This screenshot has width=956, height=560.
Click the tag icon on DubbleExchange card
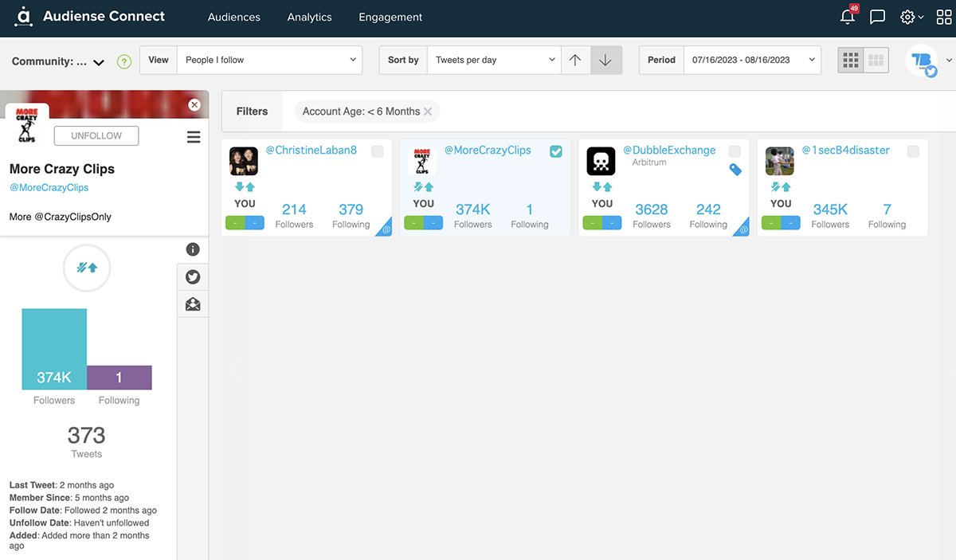click(x=735, y=170)
